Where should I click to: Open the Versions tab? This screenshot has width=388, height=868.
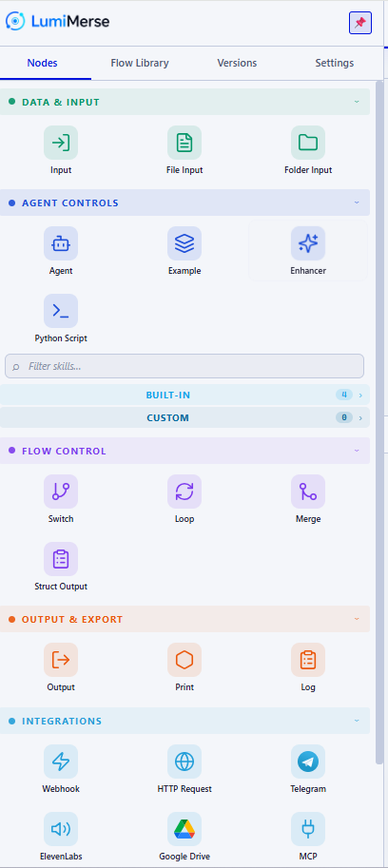237,63
